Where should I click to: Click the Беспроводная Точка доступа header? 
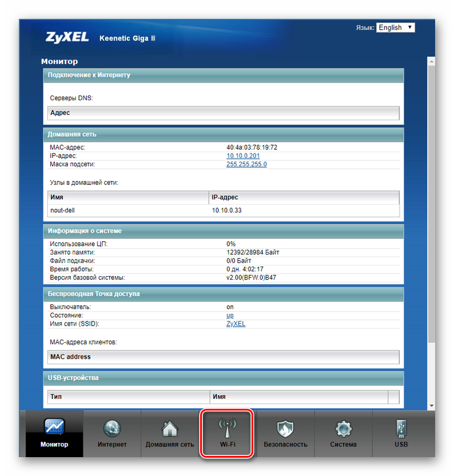click(x=223, y=294)
